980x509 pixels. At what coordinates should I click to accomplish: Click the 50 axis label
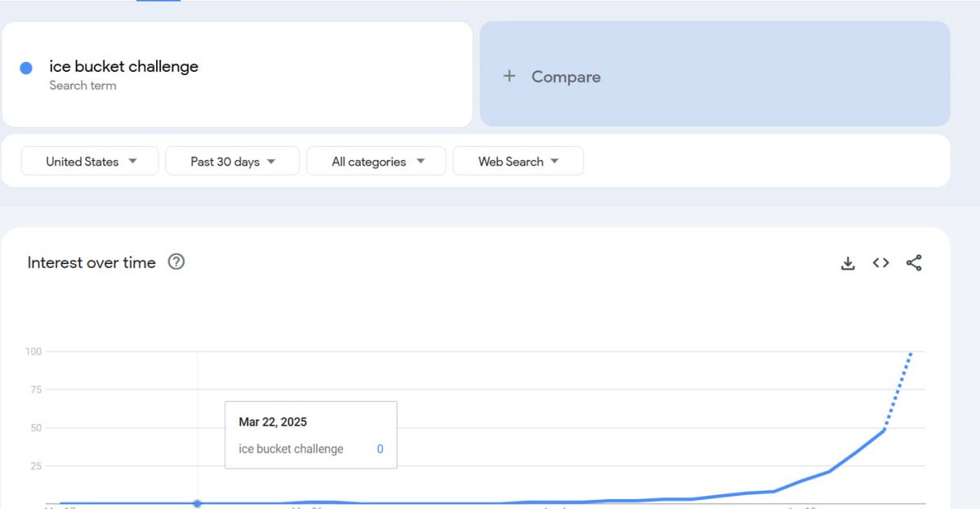[36, 428]
